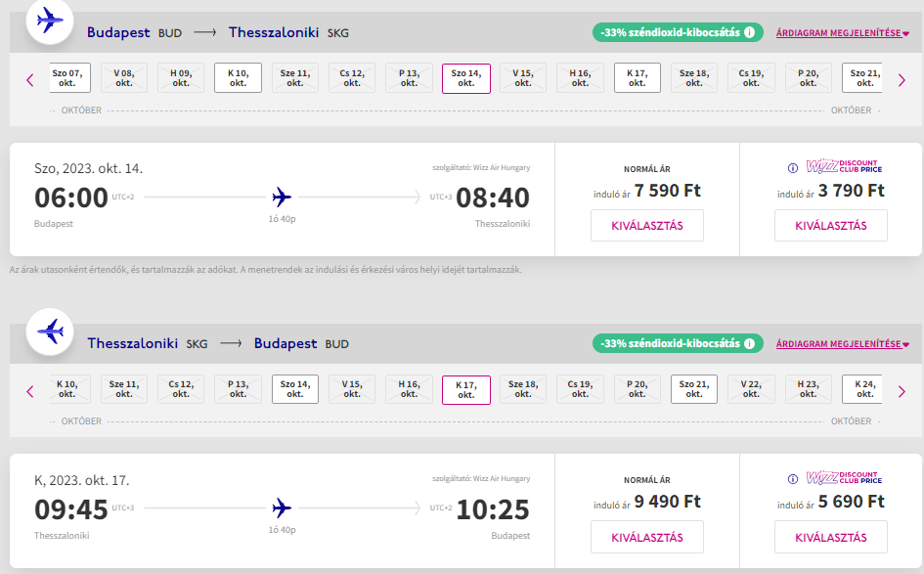The height and width of the screenshot is (574, 924).
Task: Expand outbound Árdiagram megjelenítése price chart
Action: coord(842,33)
